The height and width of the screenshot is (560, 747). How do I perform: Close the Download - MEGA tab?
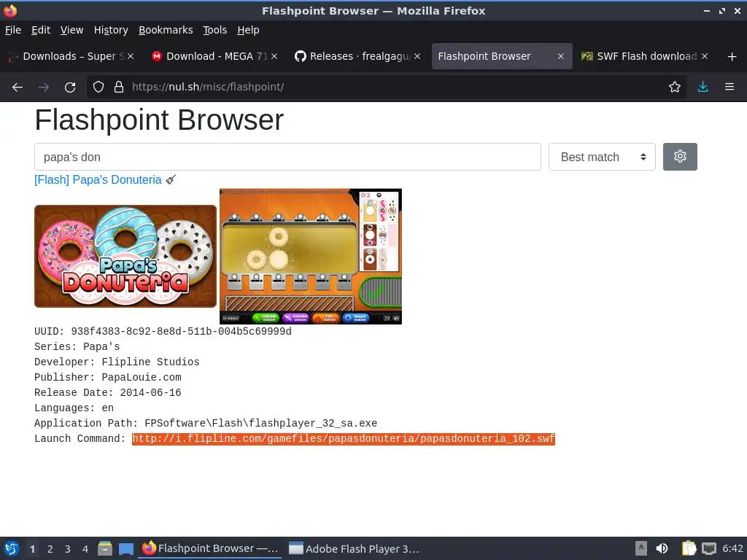point(274,56)
